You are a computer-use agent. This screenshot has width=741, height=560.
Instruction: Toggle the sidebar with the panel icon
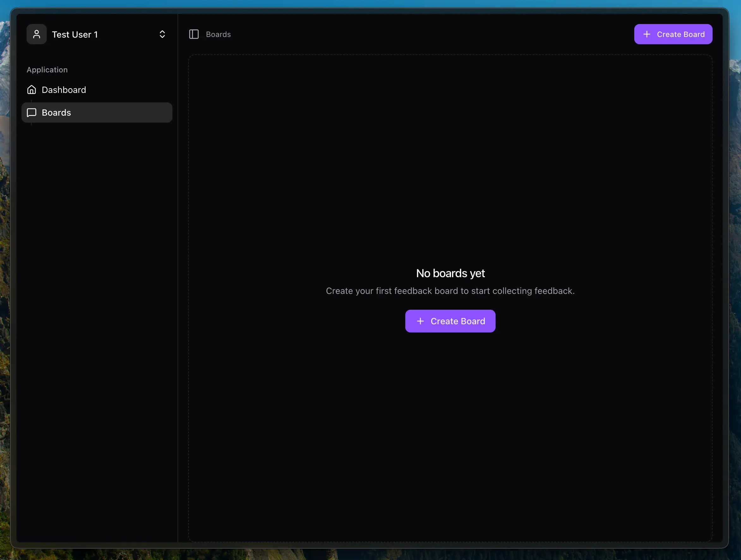(x=194, y=34)
